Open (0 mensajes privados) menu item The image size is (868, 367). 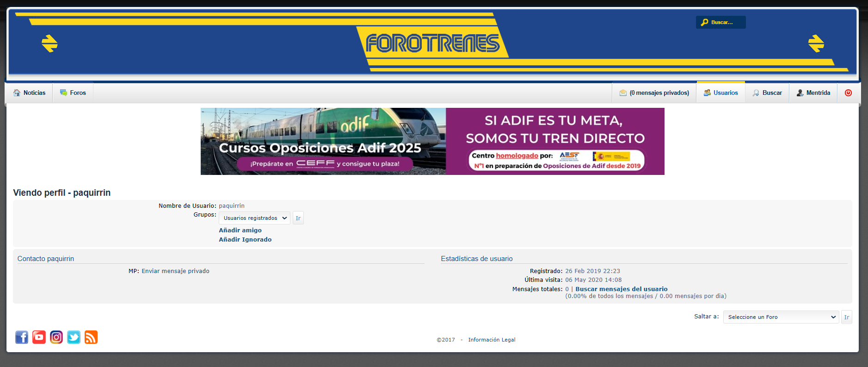pos(654,93)
